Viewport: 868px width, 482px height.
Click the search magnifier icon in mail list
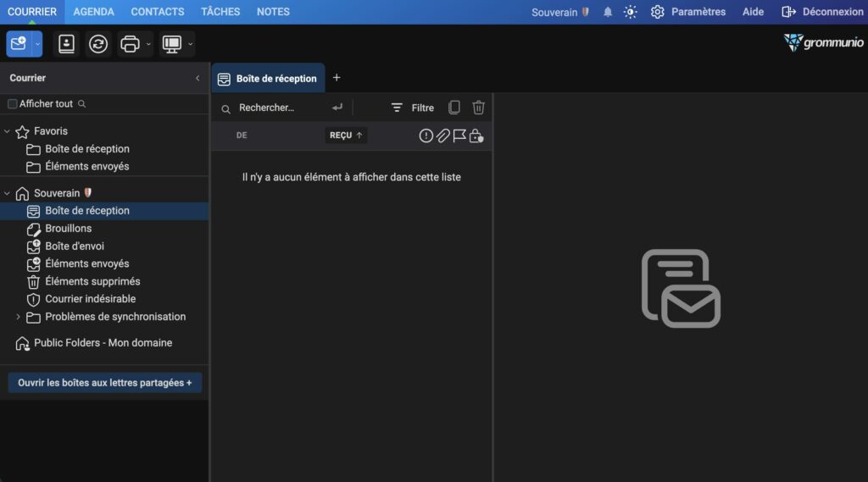225,109
